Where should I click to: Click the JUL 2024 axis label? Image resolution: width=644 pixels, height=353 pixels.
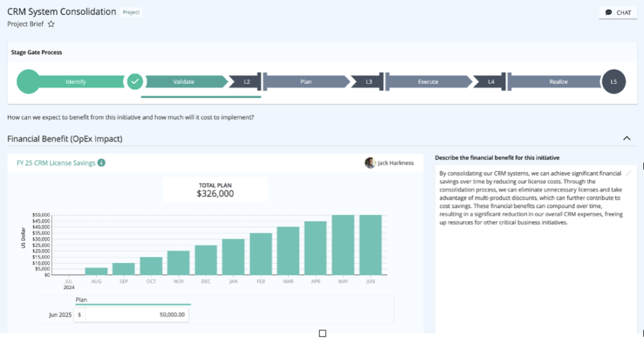pos(69,284)
